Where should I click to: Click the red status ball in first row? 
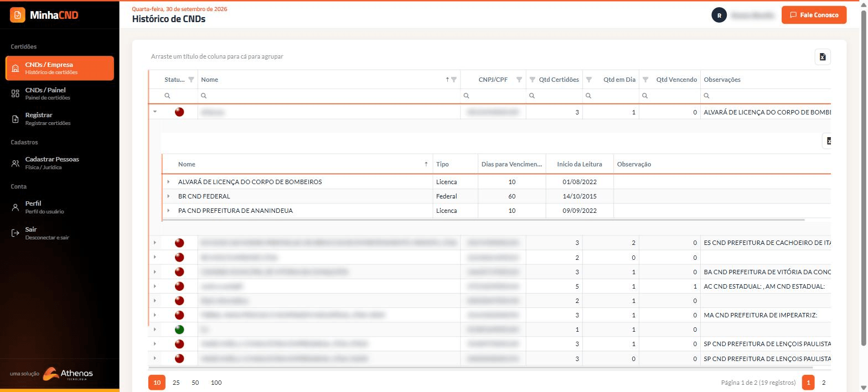coord(179,112)
